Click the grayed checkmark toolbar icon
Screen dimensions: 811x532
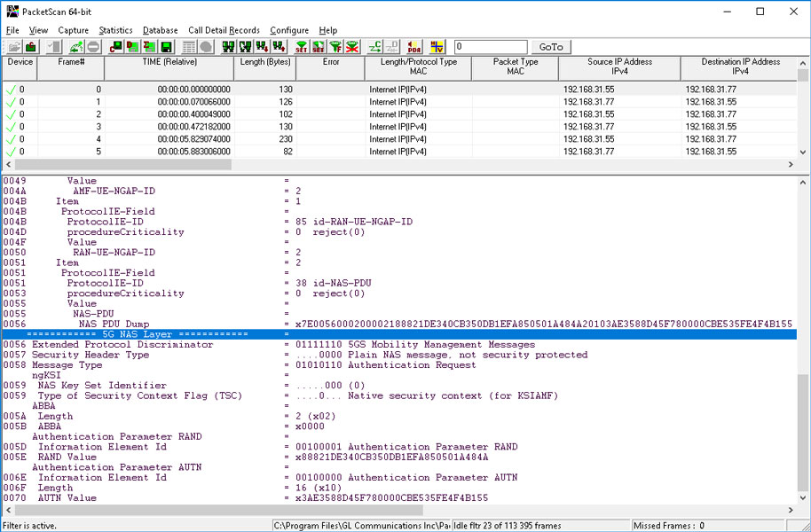[x=54, y=47]
